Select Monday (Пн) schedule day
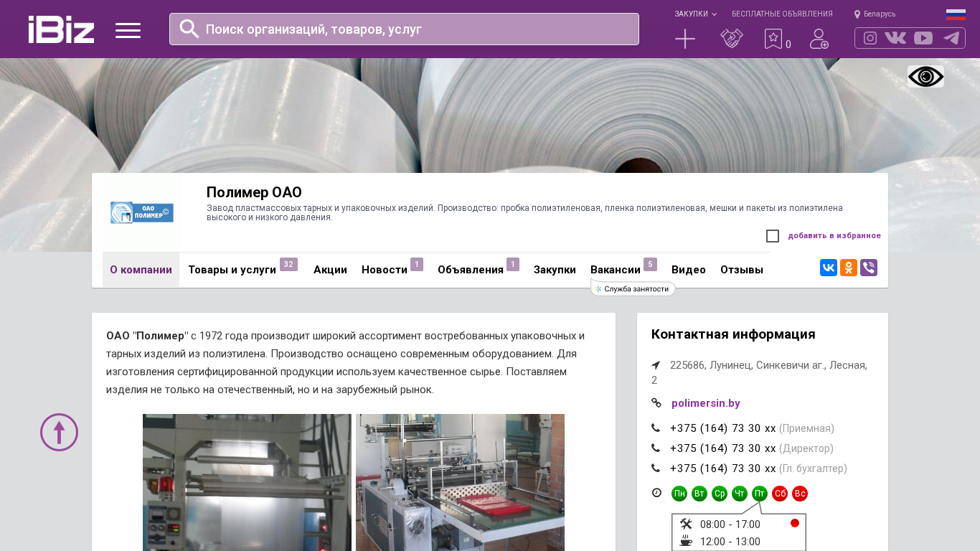Screen dimensions: 980x551 (x=679, y=494)
